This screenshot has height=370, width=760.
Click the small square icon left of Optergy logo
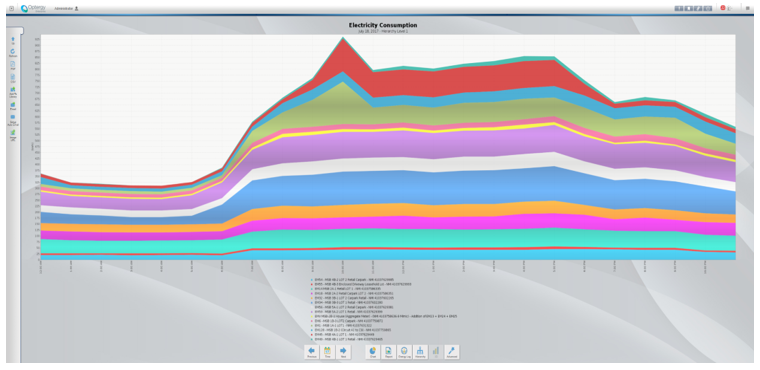[12, 8]
